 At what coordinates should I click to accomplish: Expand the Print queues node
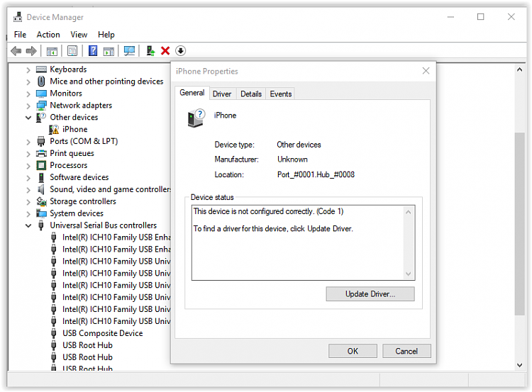[x=28, y=154]
